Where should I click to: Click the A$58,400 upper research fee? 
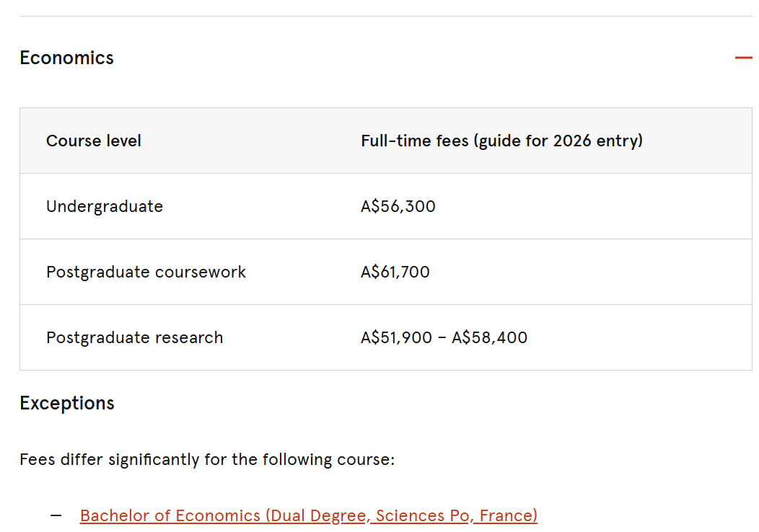(490, 337)
